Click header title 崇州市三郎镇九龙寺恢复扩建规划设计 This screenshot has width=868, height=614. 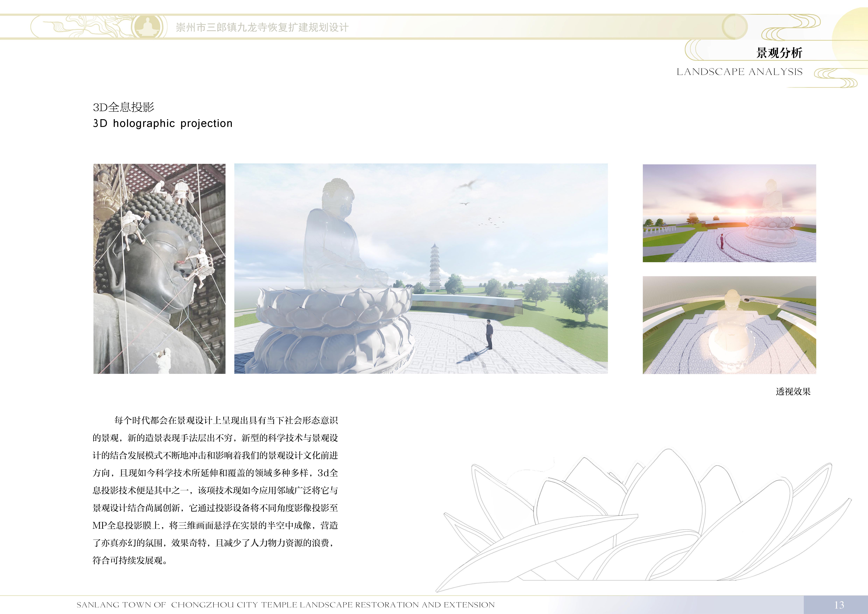pyautogui.click(x=262, y=27)
